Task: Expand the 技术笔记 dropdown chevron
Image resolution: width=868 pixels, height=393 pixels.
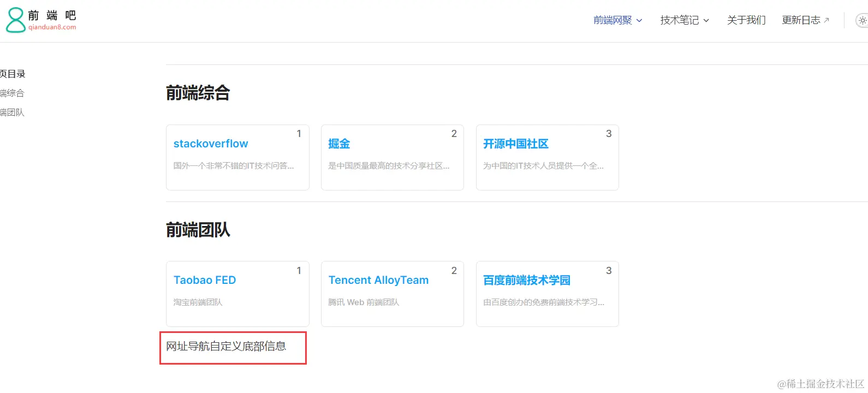Action: (x=706, y=21)
